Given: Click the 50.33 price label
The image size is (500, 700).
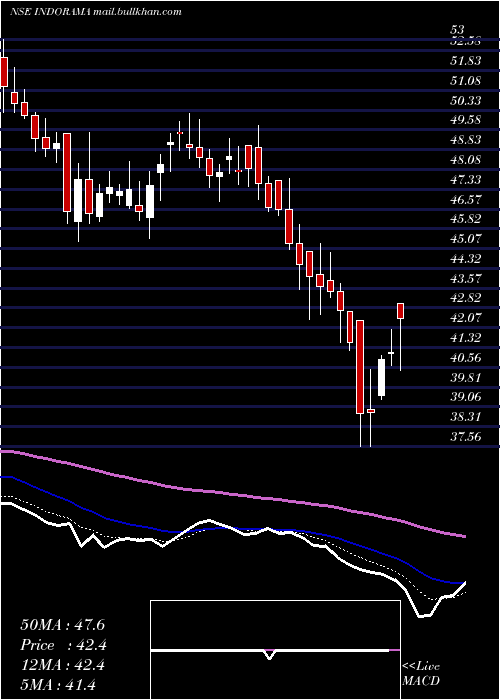Looking at the screenshot, I should (466, 100).
